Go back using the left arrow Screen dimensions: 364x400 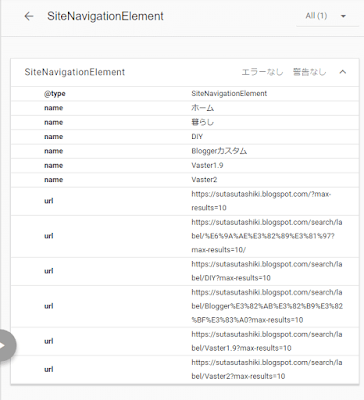click(29, 16)
